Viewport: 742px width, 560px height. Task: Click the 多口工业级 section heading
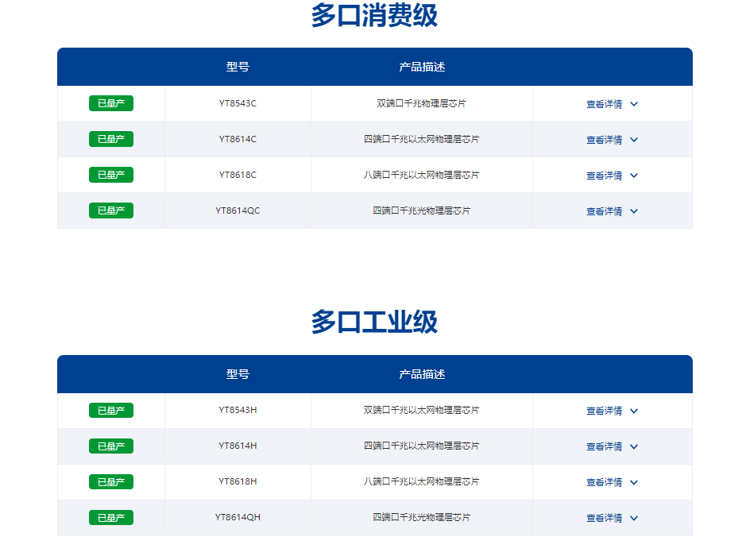[x=374, y=322]
